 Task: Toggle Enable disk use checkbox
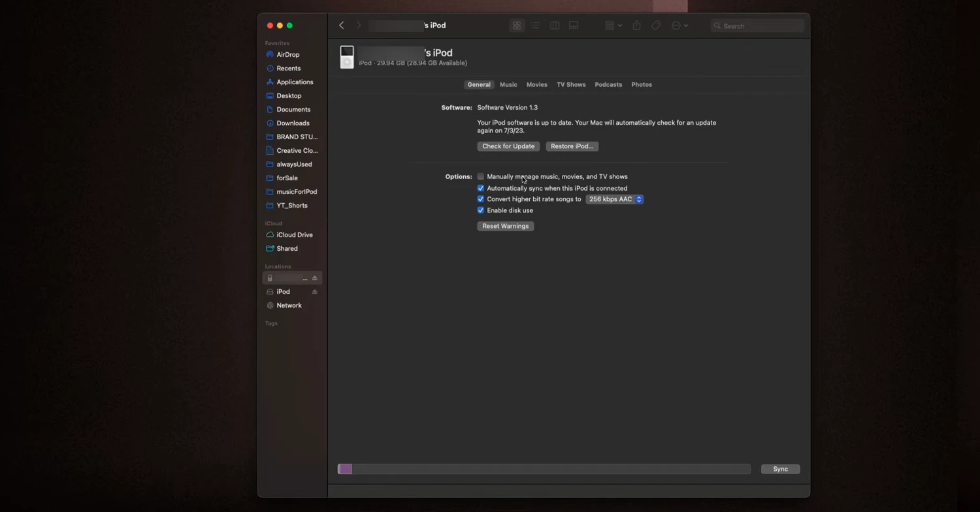click(481, 210)
